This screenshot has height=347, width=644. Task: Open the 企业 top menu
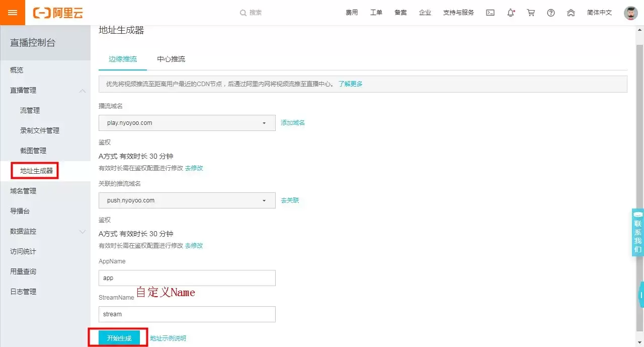pyautogui.click(x=425, y=13)
